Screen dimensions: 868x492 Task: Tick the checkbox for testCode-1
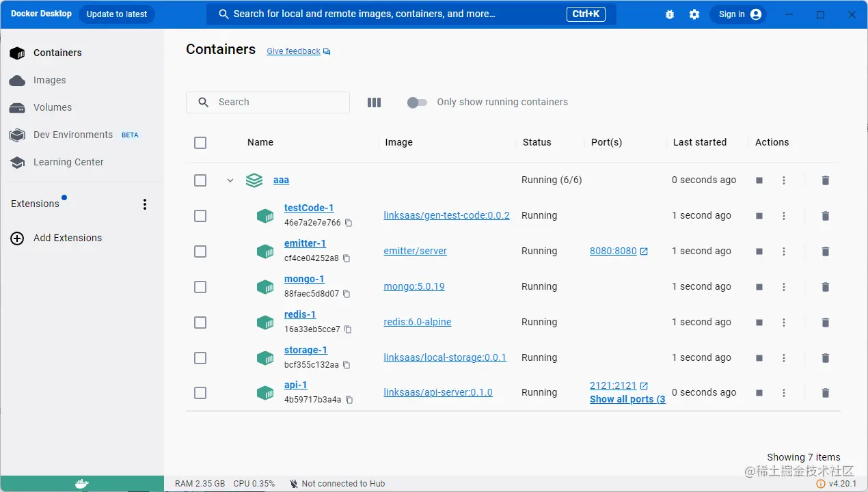pyautogui.click(x=200, y=216)
